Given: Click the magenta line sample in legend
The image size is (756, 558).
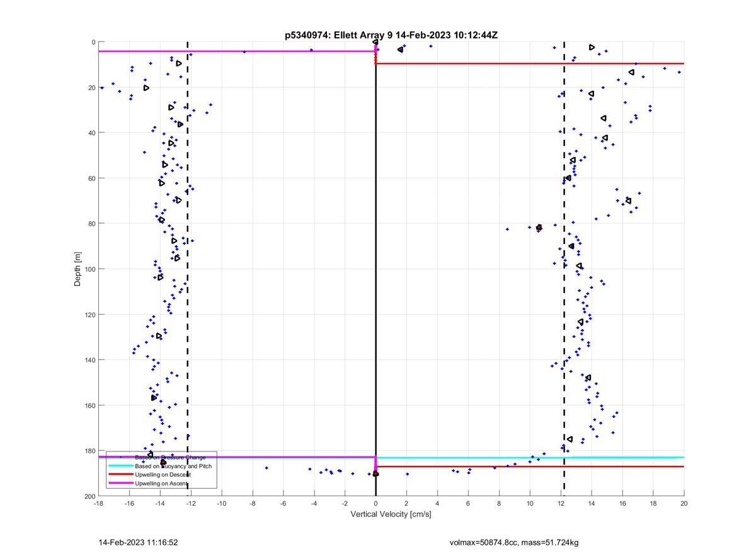Looking at the screenshot, I should (x=120, y=483).
